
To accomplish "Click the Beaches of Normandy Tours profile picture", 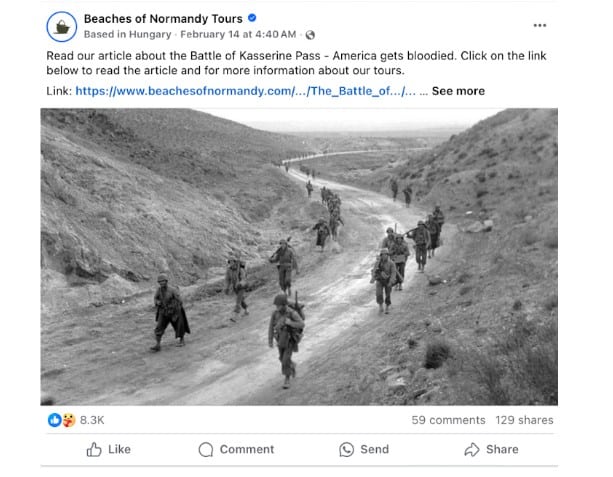I will [64, 26].
